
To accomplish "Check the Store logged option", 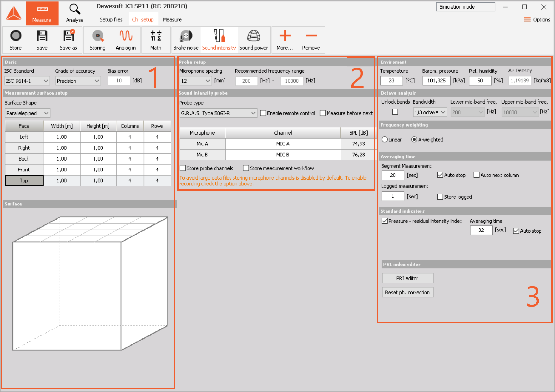I will click(x=440, y=197).
